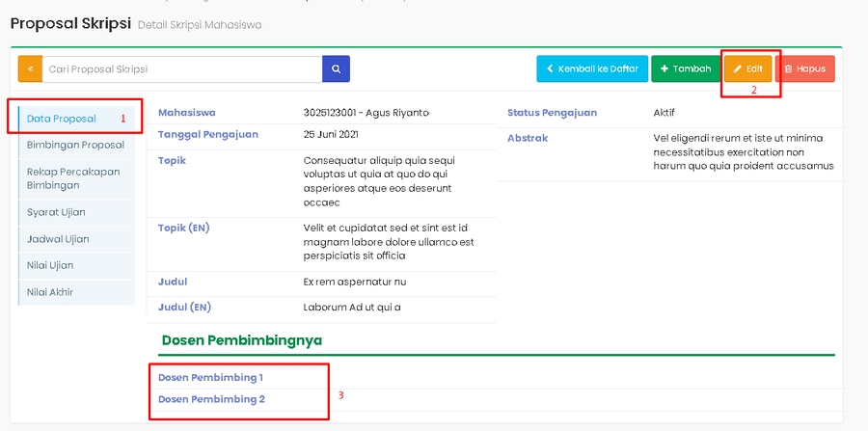The image size is (868, 431).
Task: Click Kembali ke Daftar button
Action: tap(592, 69)
